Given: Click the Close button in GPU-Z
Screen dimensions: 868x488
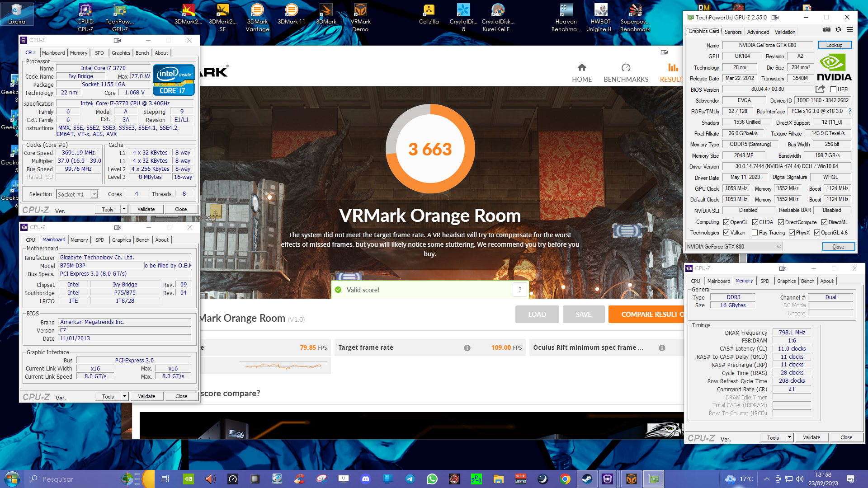Looking at the screenshot, I should click(838, 247).
